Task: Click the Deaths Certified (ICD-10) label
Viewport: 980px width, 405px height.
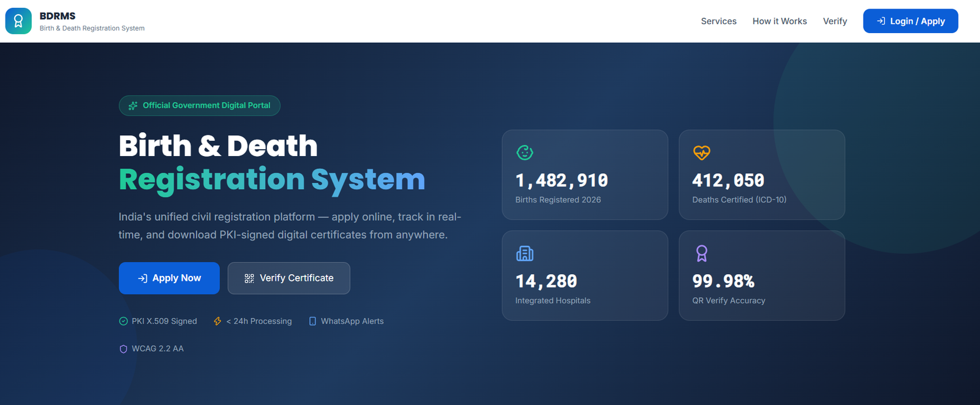Action: [x=739, y=199]
